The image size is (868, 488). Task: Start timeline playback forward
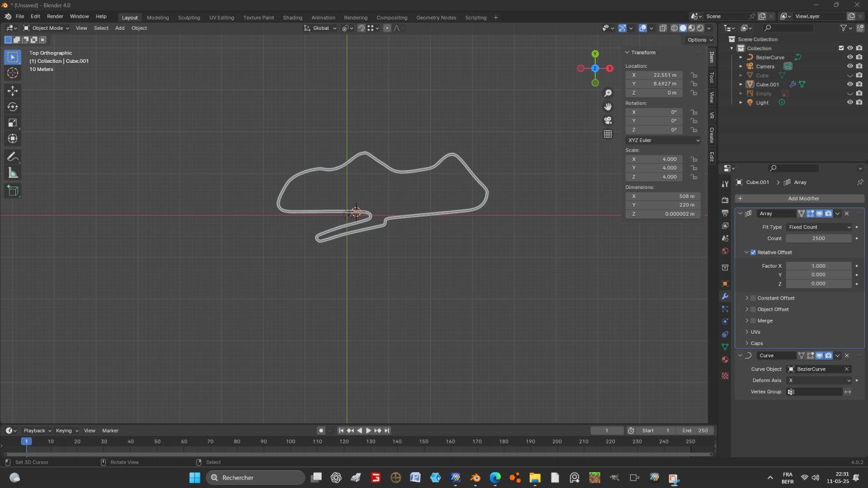point(368,430)
